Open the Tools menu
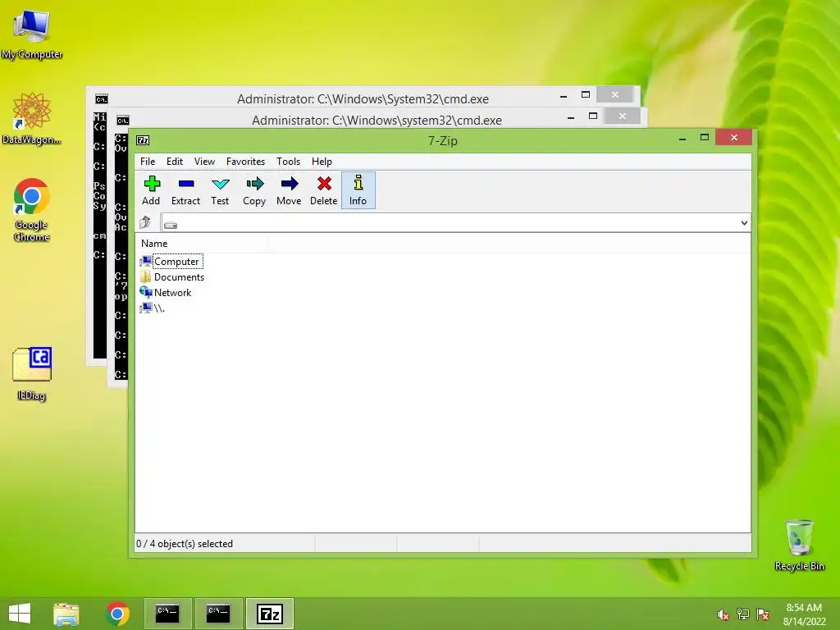This screenshot has height=630, width=840. click(288, 162)
